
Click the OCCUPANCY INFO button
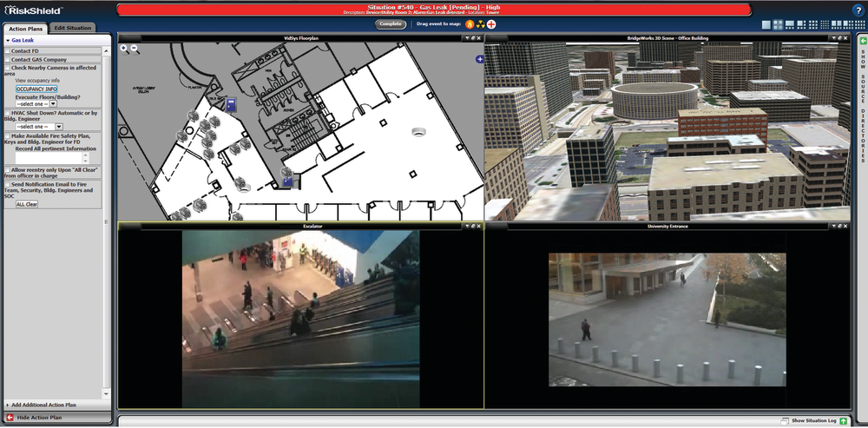(x=36, y=89)
